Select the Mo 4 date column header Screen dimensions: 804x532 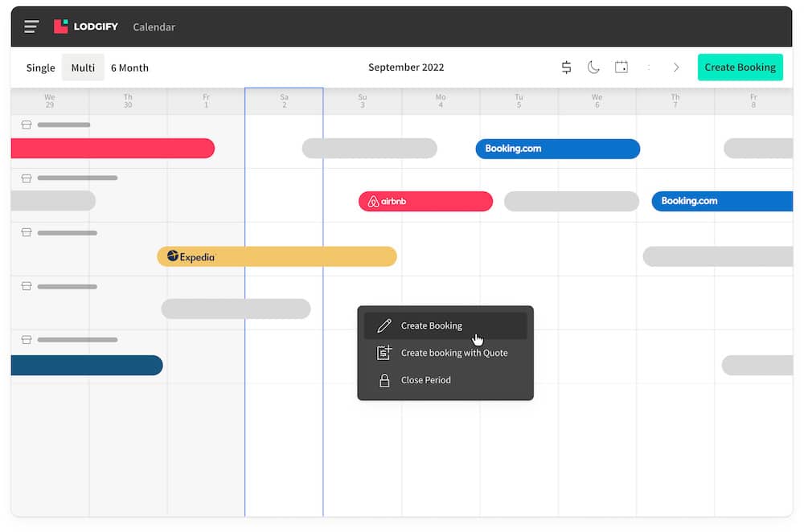coord(441,101)
